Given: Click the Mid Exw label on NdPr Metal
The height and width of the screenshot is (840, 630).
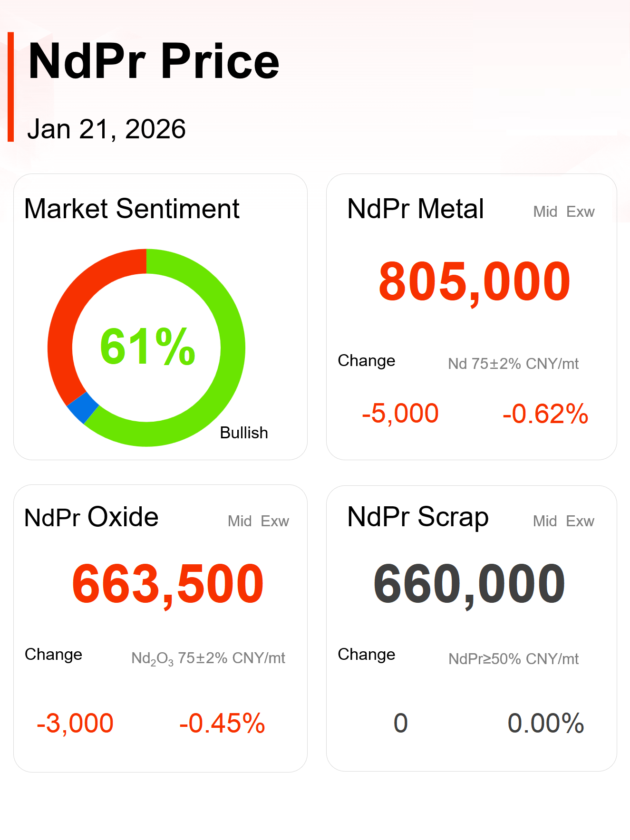Looking at the screenshot, I should [x=563, y=212].
